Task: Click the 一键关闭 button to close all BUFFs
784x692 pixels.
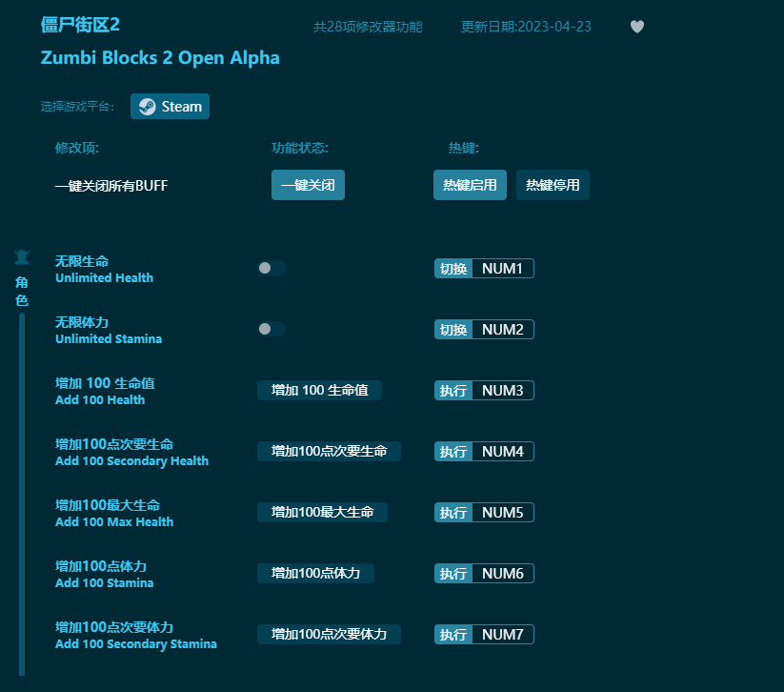Action: pyautogui.click(x=308, y=185)
